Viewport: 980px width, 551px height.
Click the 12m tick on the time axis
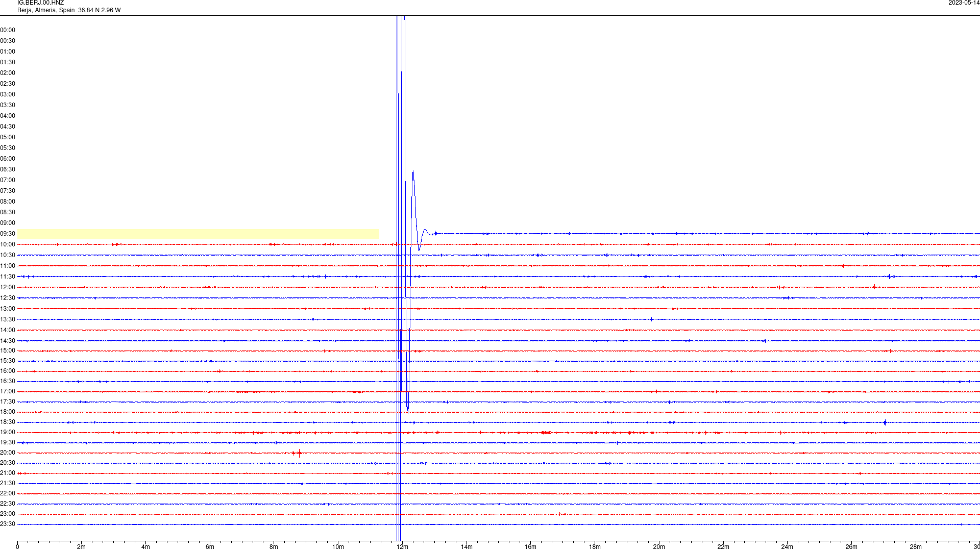pyautogui.click(x=402, y=547)
